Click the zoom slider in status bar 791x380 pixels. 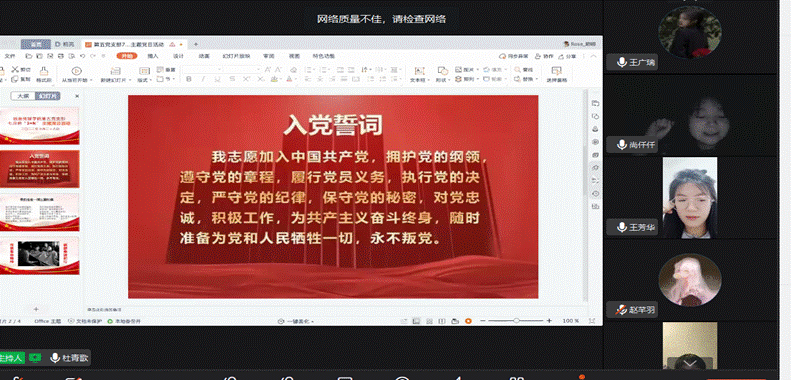pyautogui.click(x=516, y=321)
